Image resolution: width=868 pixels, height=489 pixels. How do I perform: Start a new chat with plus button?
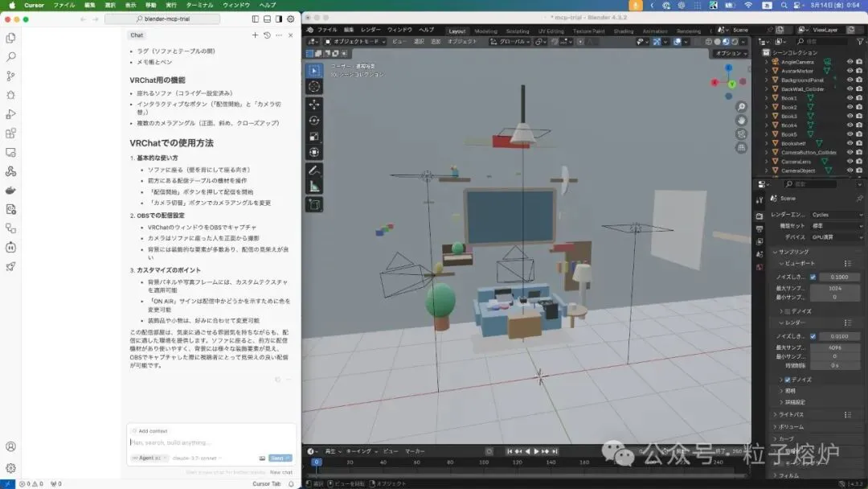point(255,35)
